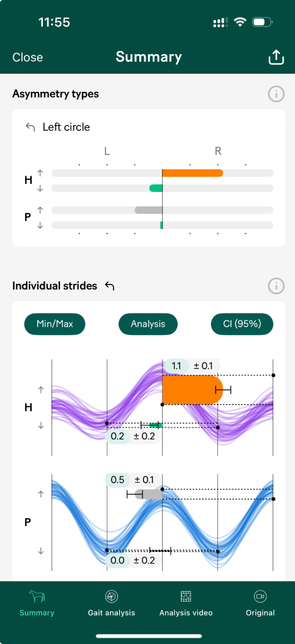Tap the 1.1 ± 0.1 value label
The width and height of the screenshot is (295, 644).
click(192, 366)
